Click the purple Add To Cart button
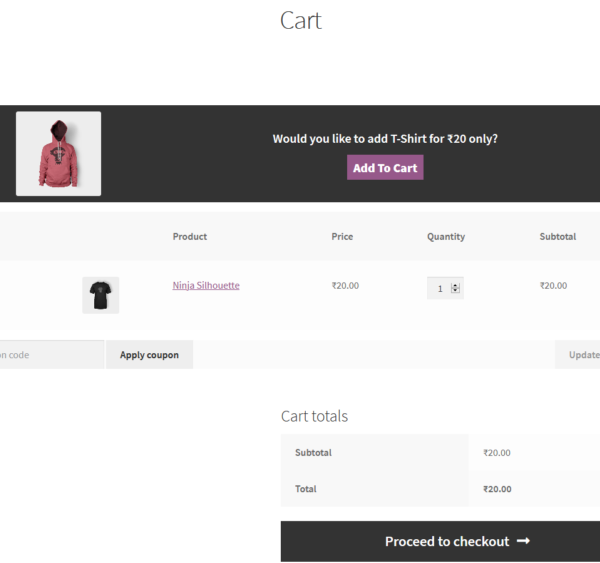The height and width of the screenshot is (563, 600). coord(385,167)
